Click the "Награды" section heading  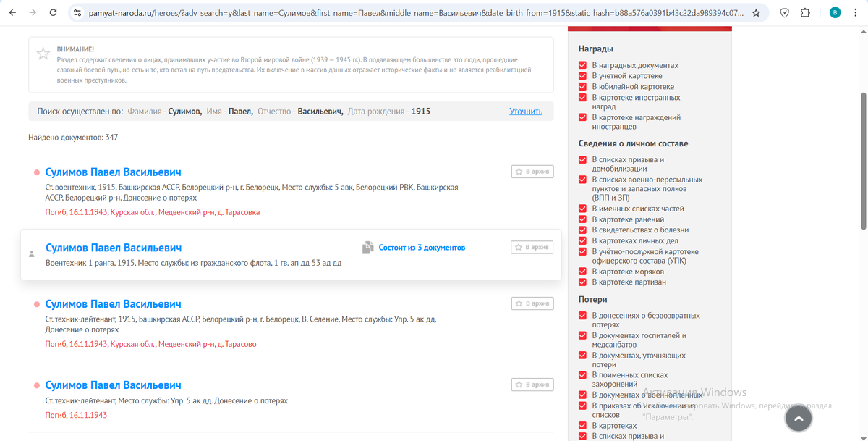point(596,49)
